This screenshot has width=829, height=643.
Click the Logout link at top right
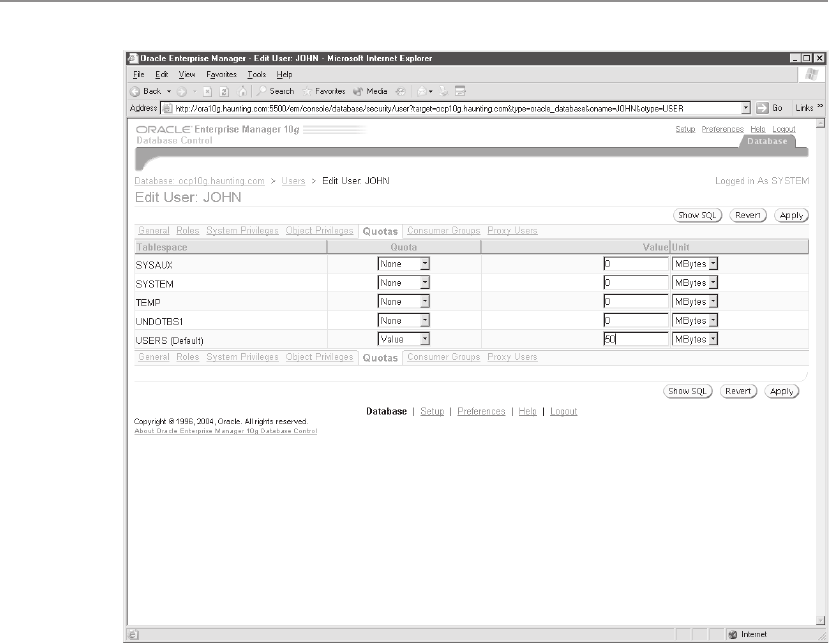(x=784, y=129)
